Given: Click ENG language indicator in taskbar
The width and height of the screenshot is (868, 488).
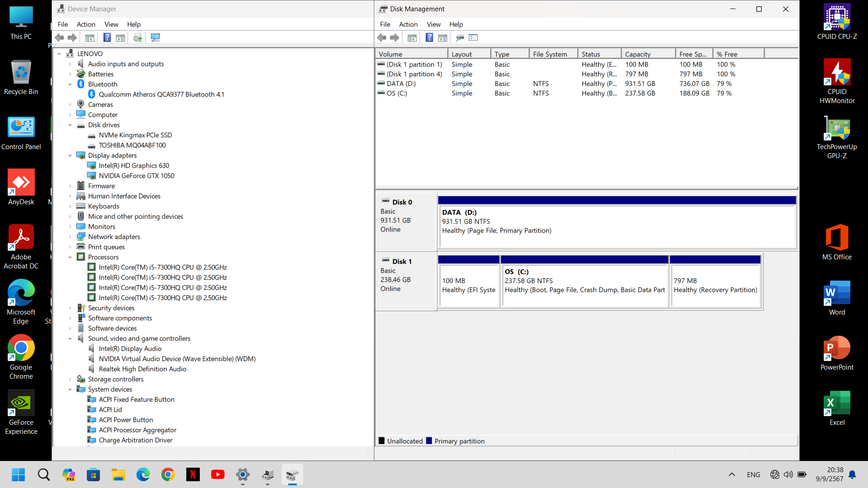Looking at the screenshot, I should [x=754, y=474].
